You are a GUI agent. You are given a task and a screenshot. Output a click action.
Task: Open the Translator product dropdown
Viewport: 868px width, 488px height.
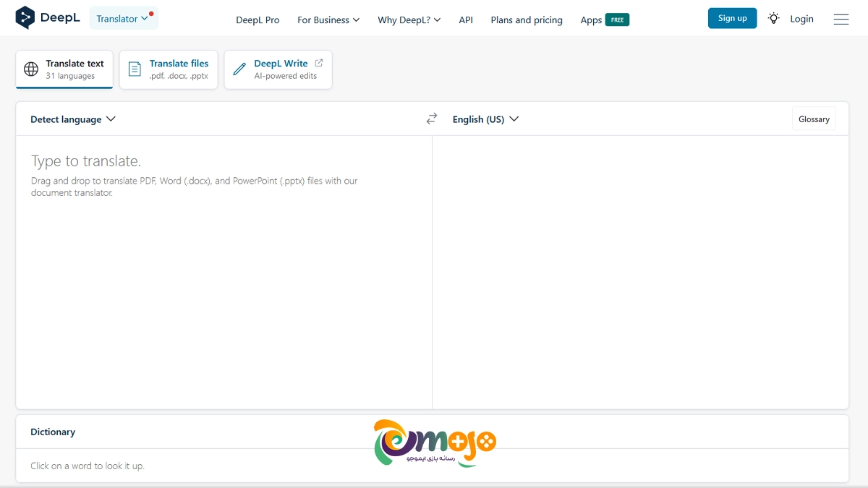124,19
